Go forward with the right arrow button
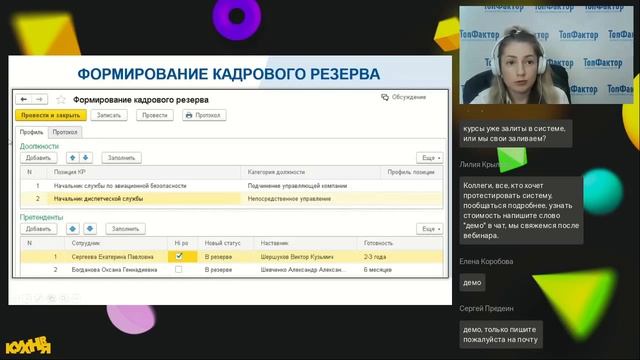The width and height of the screenshot is (640, 360). (x=39, y=99)
